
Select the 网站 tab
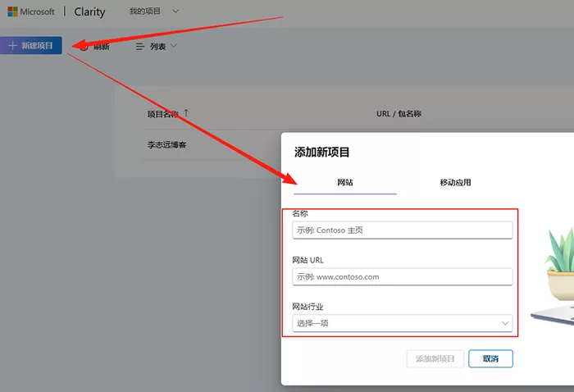coord(345,182)
